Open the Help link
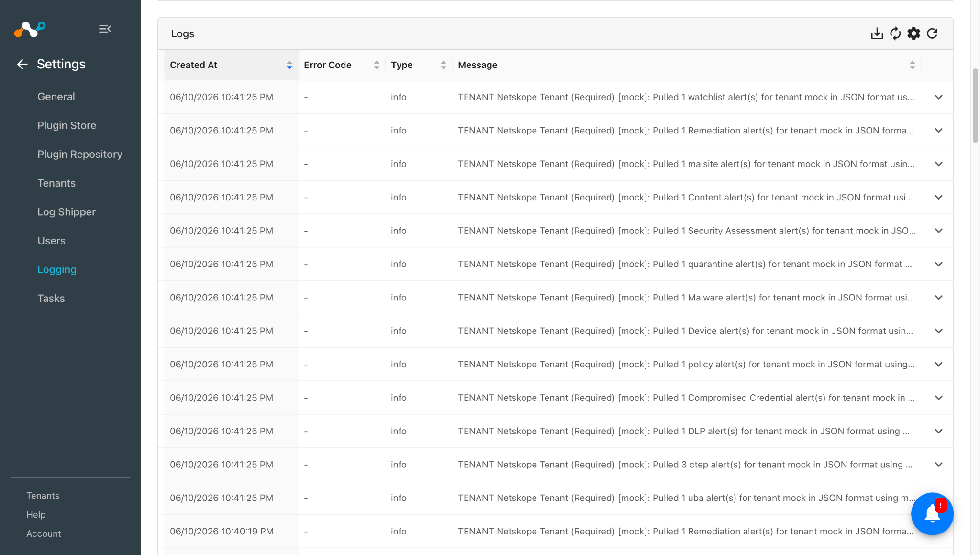Screen dimensions: 980x555 [x=36, y=514]
